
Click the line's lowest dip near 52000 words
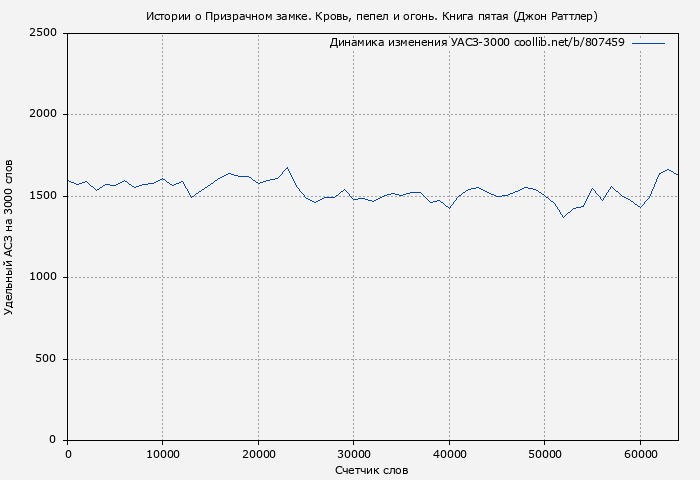tap(563, 217)
